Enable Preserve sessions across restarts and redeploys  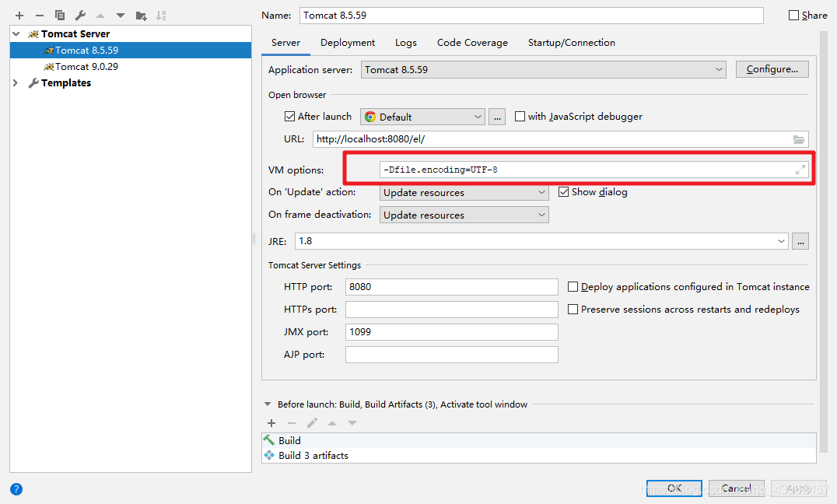pyautogui.click(x=573, y=309)
